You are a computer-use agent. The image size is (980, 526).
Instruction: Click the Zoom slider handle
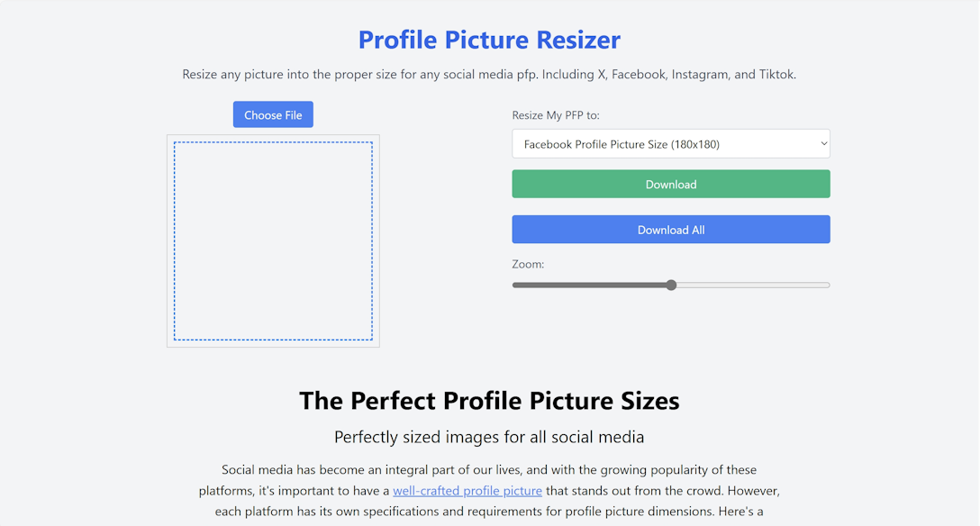pos(670,285)
